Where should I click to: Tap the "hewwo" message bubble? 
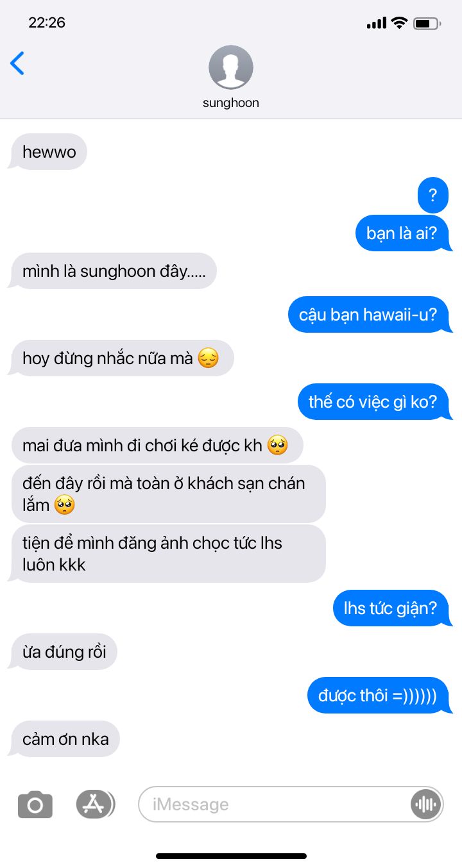[49, 152]
